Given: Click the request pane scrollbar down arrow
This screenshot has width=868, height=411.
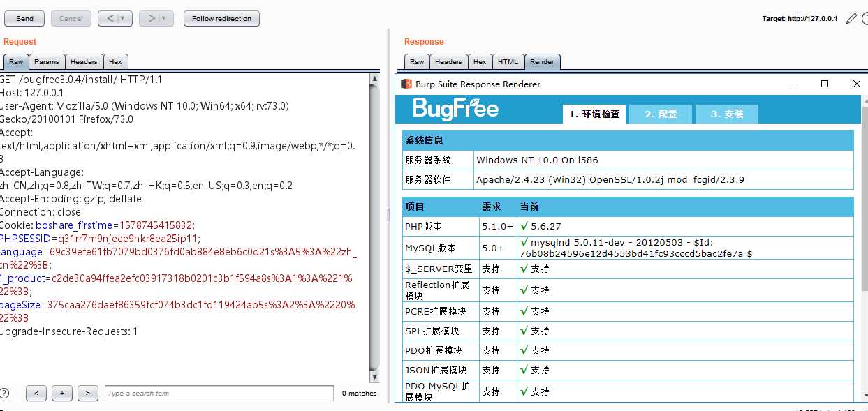Looking at the screenshot, I should (375, 377).
